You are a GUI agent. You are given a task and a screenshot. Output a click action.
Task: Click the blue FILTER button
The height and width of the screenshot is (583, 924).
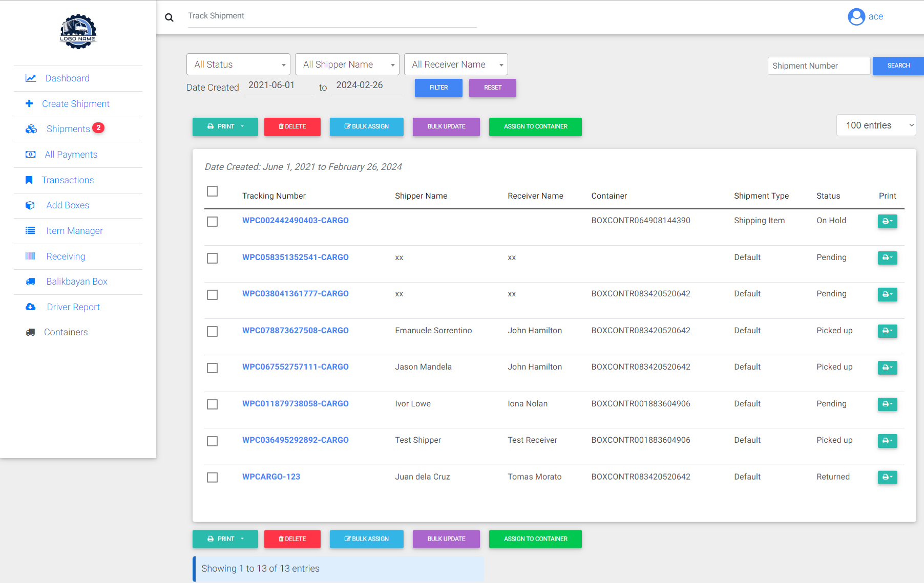pyautogui.click(x=438, y=88)
